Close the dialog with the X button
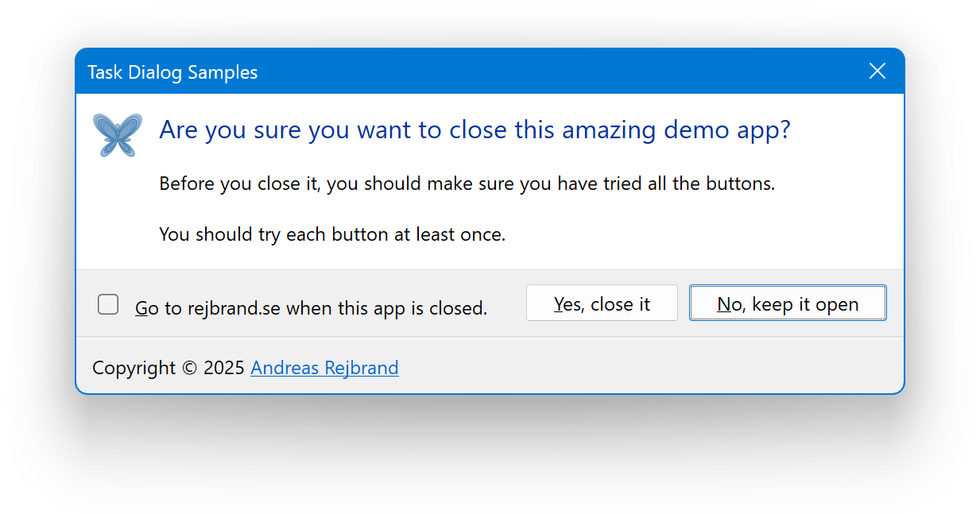Screen dimensions: 980x514 point(877,71)
